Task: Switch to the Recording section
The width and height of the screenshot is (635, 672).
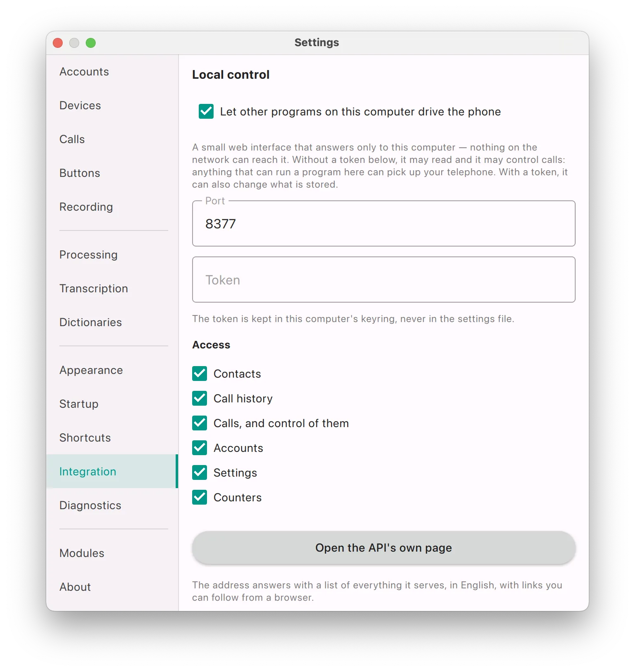Action: [112, 207]
